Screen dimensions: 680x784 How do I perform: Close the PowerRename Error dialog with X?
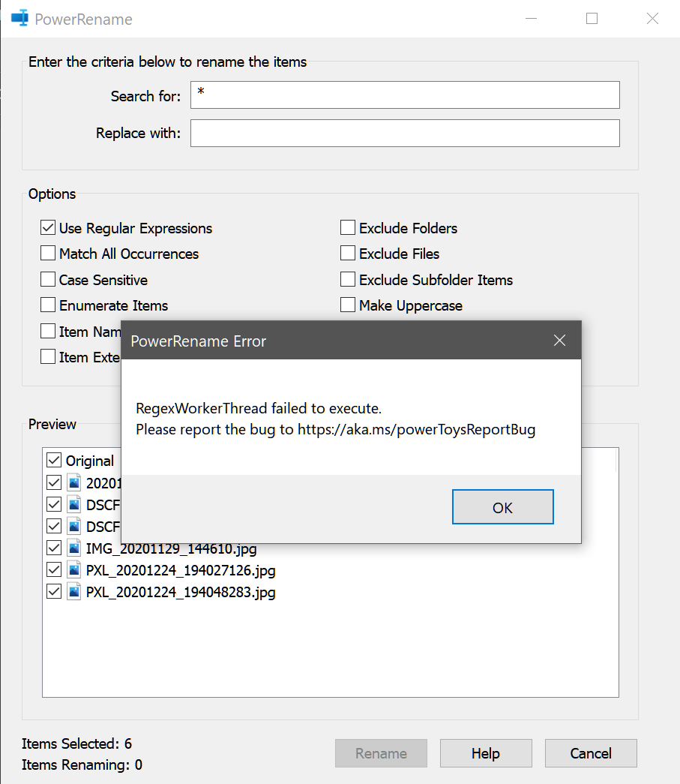click(559, 341)
